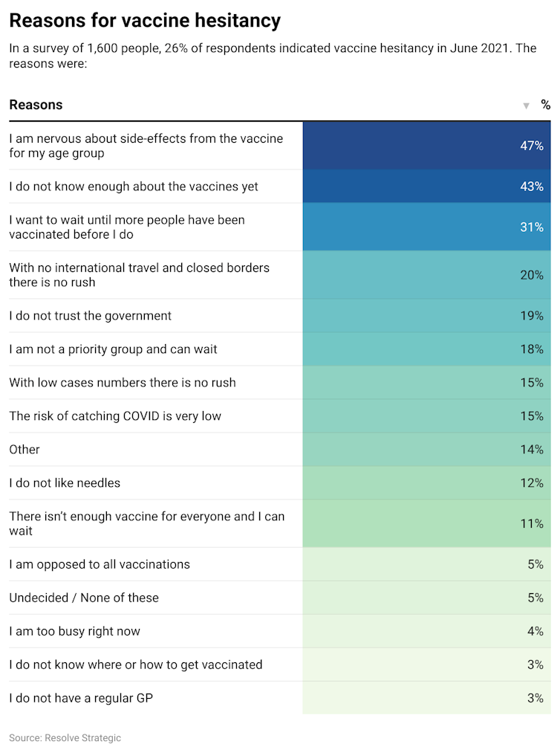Click the 'Other' reason row
Viewport: 560px width, 753px height.
coord(25,450)
